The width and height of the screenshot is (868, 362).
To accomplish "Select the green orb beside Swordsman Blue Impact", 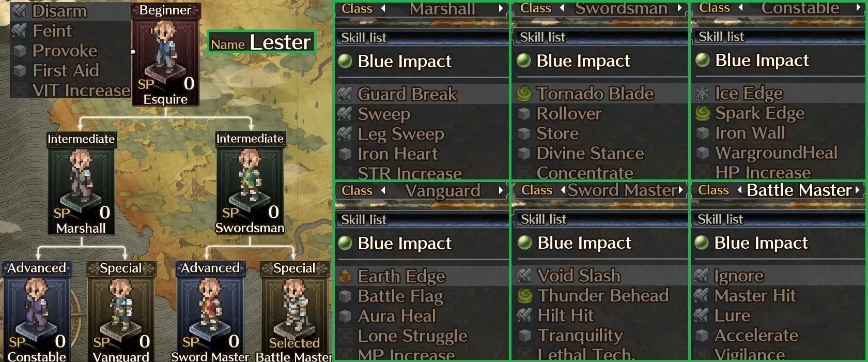I will click(524, 61).
